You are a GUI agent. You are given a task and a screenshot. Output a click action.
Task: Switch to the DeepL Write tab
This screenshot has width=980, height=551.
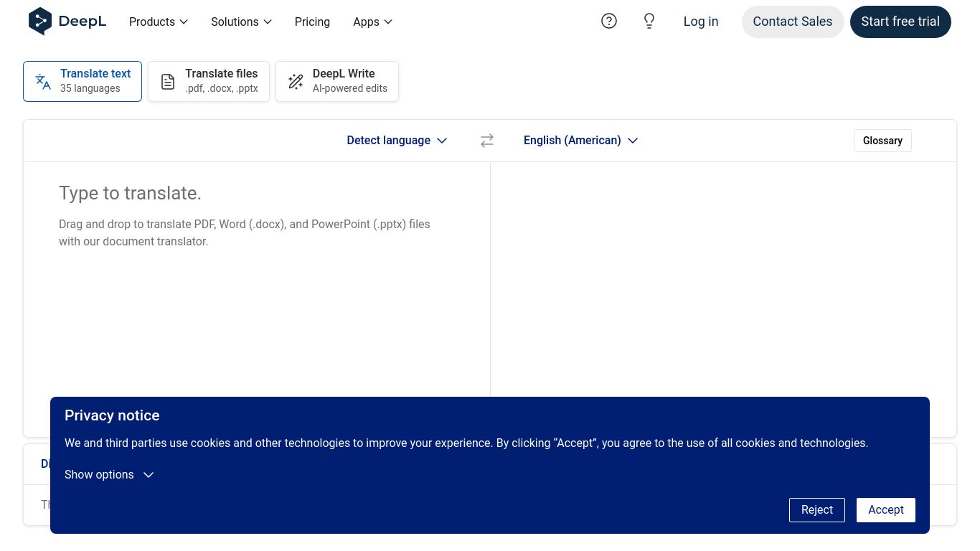[x=337, y=81]
